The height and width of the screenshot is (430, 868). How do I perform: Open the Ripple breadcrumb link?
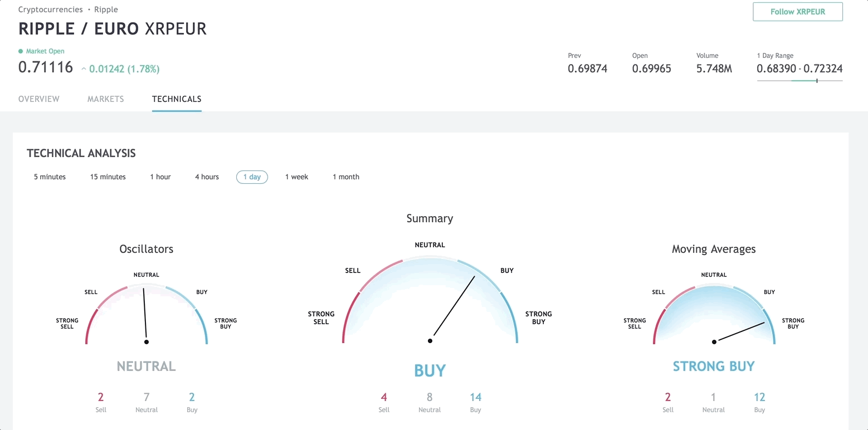click(106, 9)
